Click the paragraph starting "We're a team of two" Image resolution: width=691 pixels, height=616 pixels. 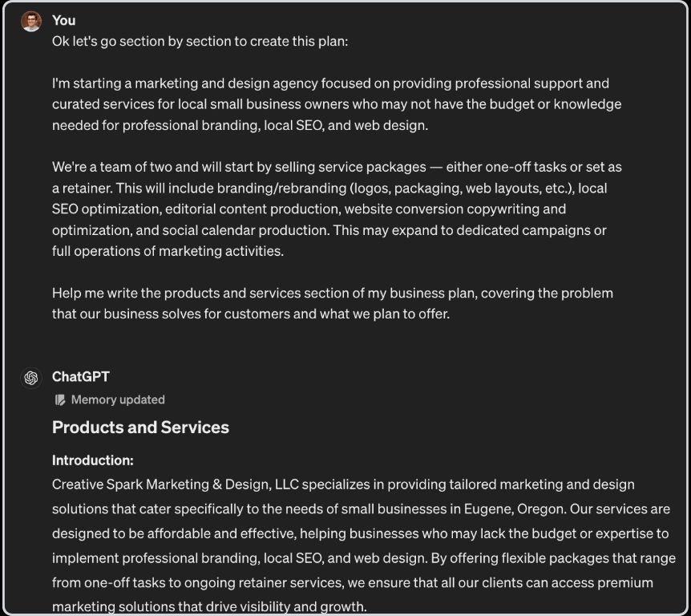coord(337,209)
